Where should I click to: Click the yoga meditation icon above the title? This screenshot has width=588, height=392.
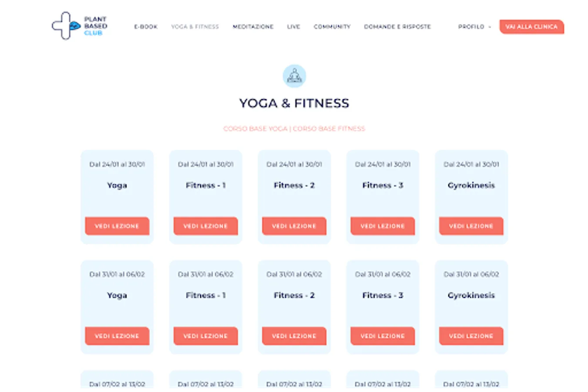point(294,76)
